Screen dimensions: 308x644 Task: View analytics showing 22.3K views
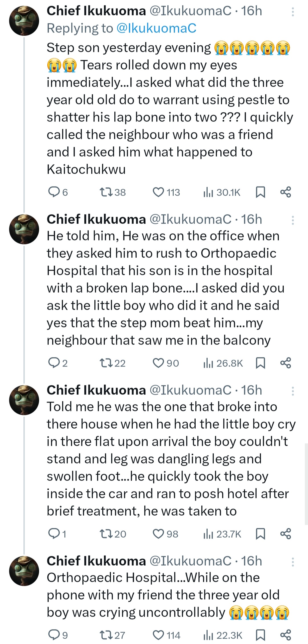point(222,635)
